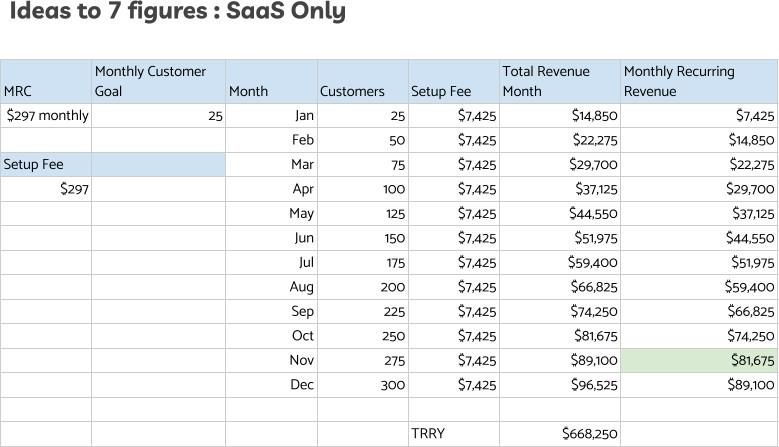Select the Dec month cell
Image resolution: width=779 pixels, height=447 pixels.
click(271, 385)
